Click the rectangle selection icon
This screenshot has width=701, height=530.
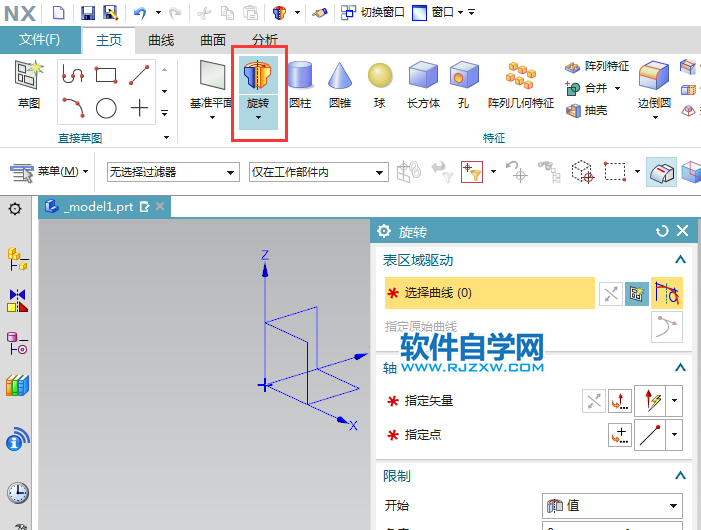point(615,172)
